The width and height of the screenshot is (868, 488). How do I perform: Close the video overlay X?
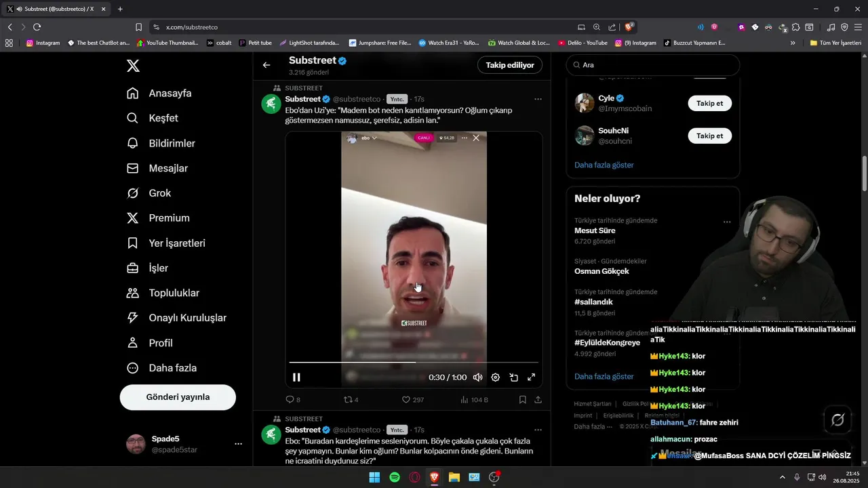coord(476,138)
